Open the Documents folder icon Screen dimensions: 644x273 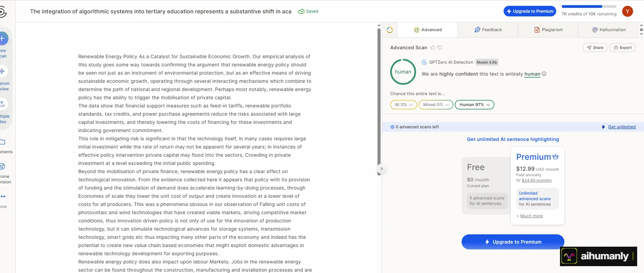3,142
